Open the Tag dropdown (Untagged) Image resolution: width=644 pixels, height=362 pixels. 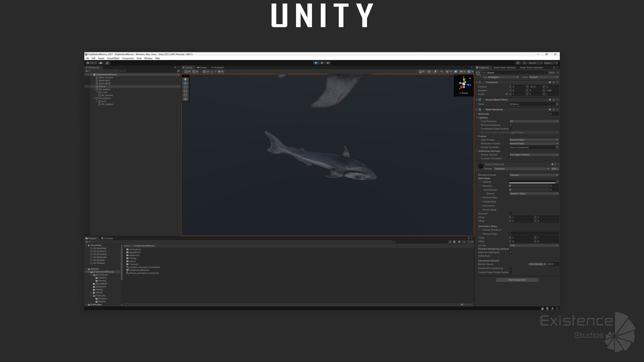tap(503, 77)
